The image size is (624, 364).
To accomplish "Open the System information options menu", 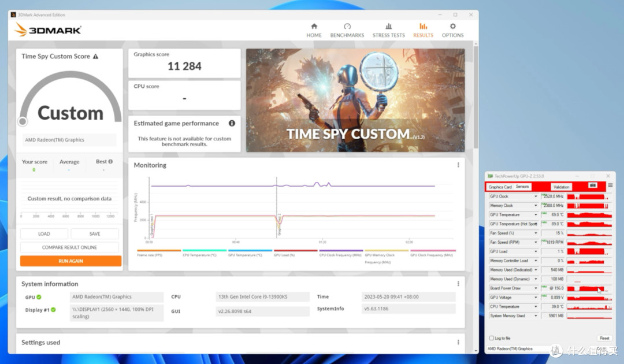I will pyautogui.click(x=458, y=284).
